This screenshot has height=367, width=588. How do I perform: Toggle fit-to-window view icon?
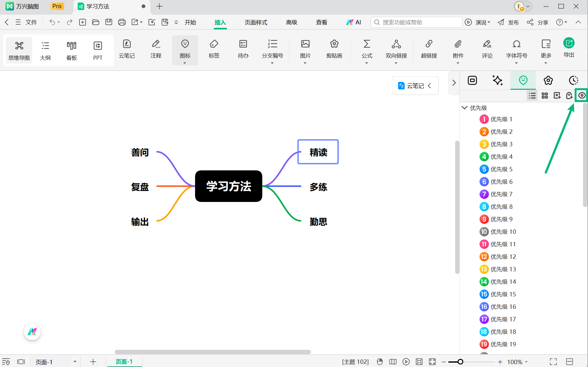coord(419,362)
